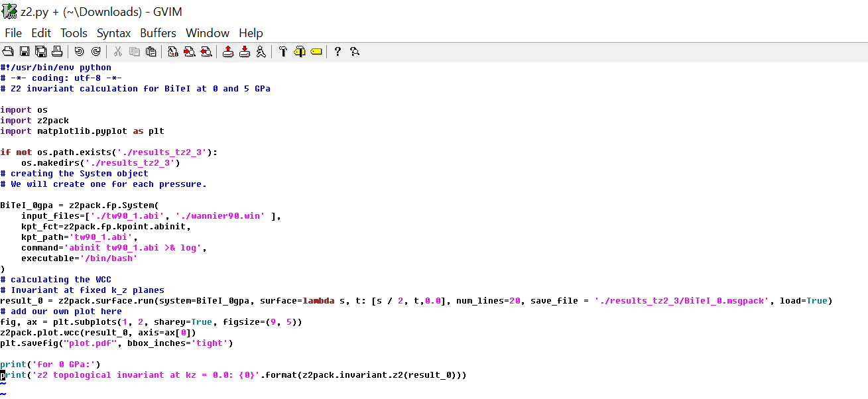Viewport: 868px width, 399px height.
Task: Open the Help menu in menu bar
Action: point(251,33)
